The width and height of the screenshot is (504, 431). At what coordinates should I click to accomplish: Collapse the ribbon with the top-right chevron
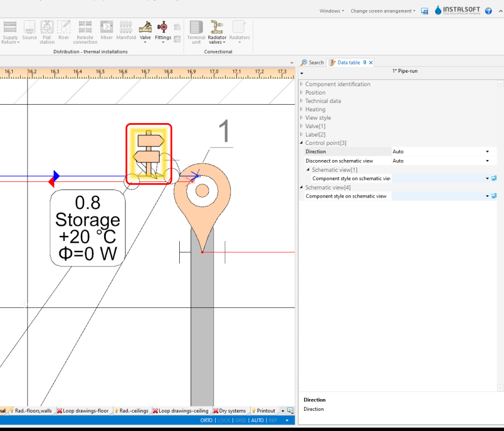pyautogui.click(x=501, y=11)
